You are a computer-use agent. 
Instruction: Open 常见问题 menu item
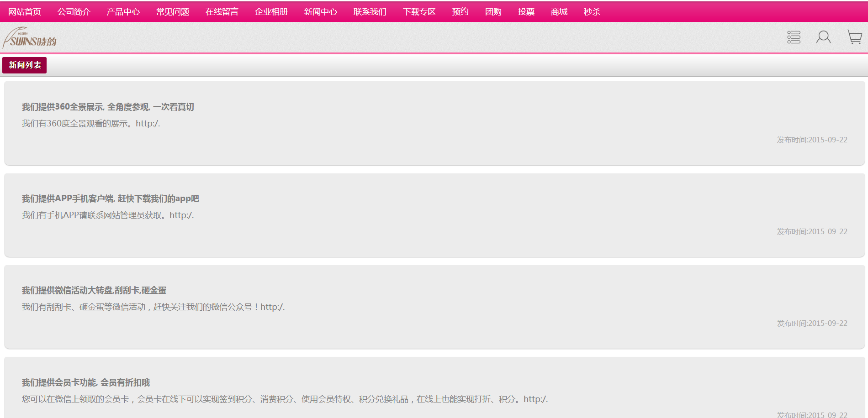tap(173, 12)
